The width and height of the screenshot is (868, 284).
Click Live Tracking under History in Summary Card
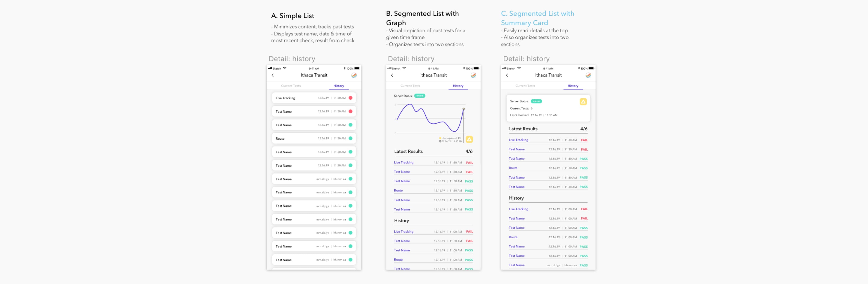[518, 209]
